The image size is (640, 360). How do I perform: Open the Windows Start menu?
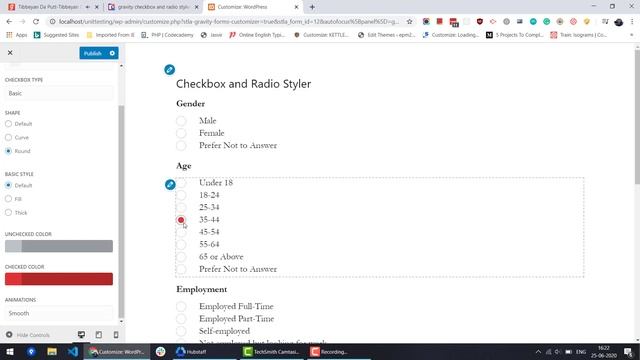pos(10,352)
